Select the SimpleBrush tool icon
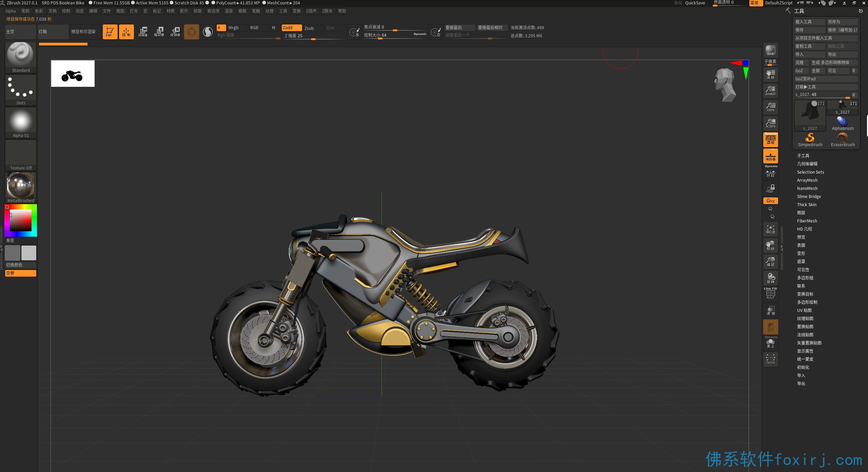The image size is (868, 472). (810, 140)
